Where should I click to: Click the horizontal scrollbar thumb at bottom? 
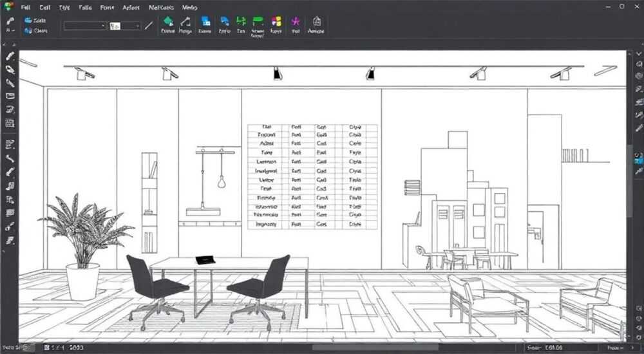[375, 348]
